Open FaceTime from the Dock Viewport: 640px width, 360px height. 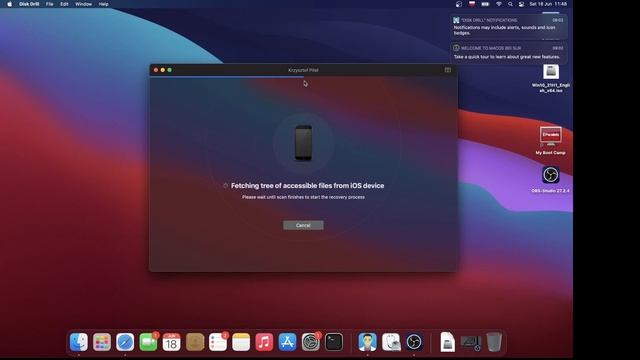(x=148, y=342)
